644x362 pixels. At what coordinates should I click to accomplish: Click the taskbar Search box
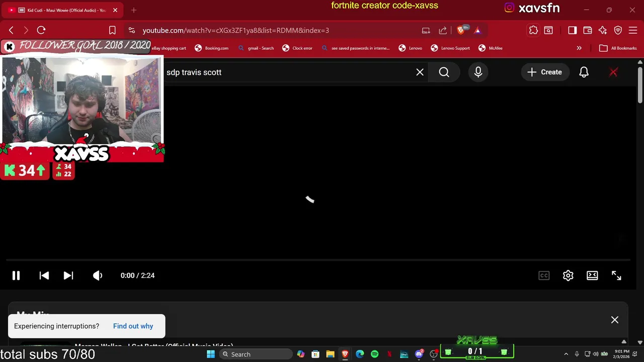point(256,354)
